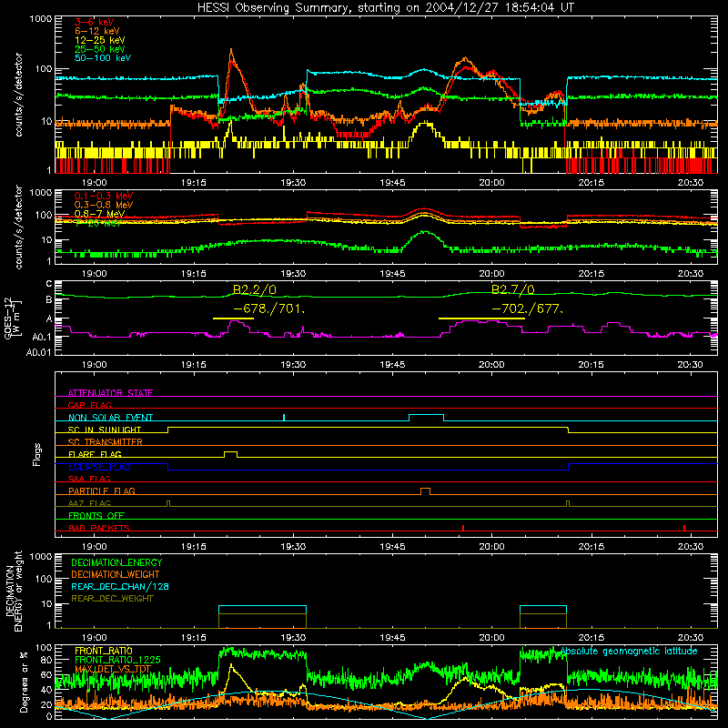This screenshot has width=728, height=728.
Task: Click the raised NON_SOLAR_EVENT pulse near 19:50
Action: click(426, 417)
